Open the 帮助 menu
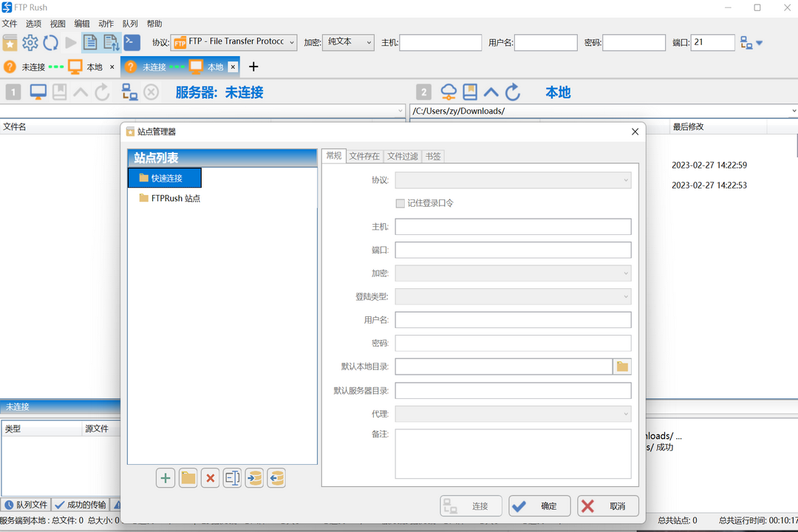798x532 pixels. [154, 23]
